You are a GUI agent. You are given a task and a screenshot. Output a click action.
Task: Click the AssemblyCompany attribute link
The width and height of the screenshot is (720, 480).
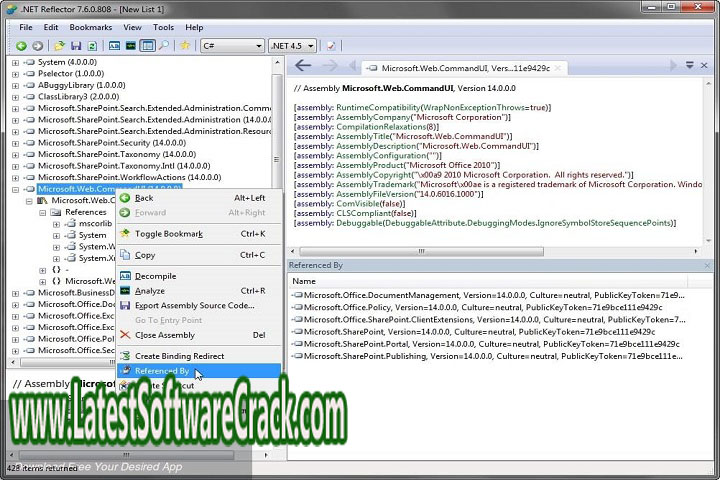coord(373,117)
